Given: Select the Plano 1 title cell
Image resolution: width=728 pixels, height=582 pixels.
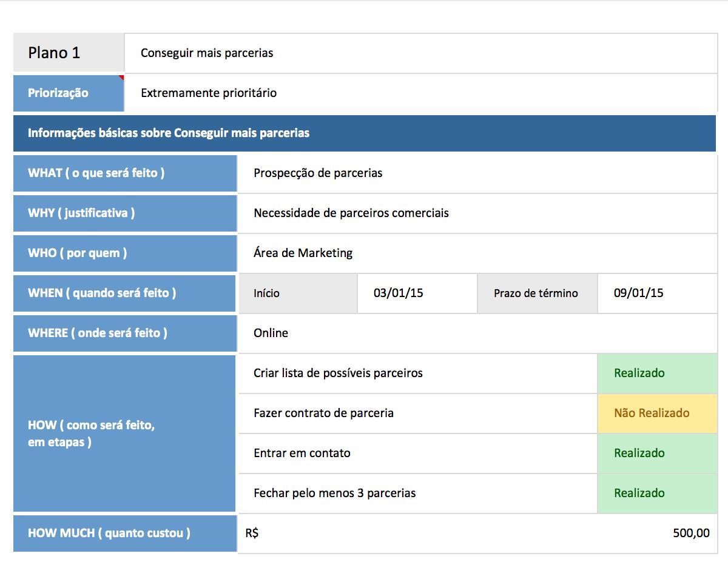Looking at the screenshot, I should 69,53.
